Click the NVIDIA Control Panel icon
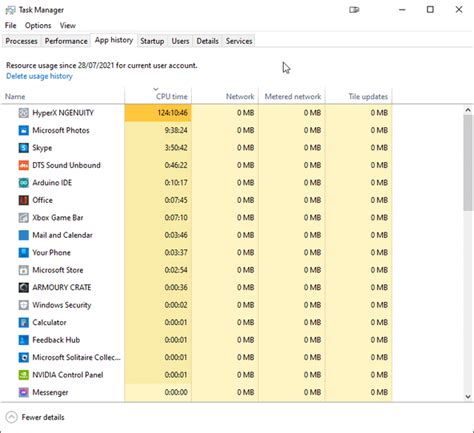 pyautogui.click(x=23, y=375)
